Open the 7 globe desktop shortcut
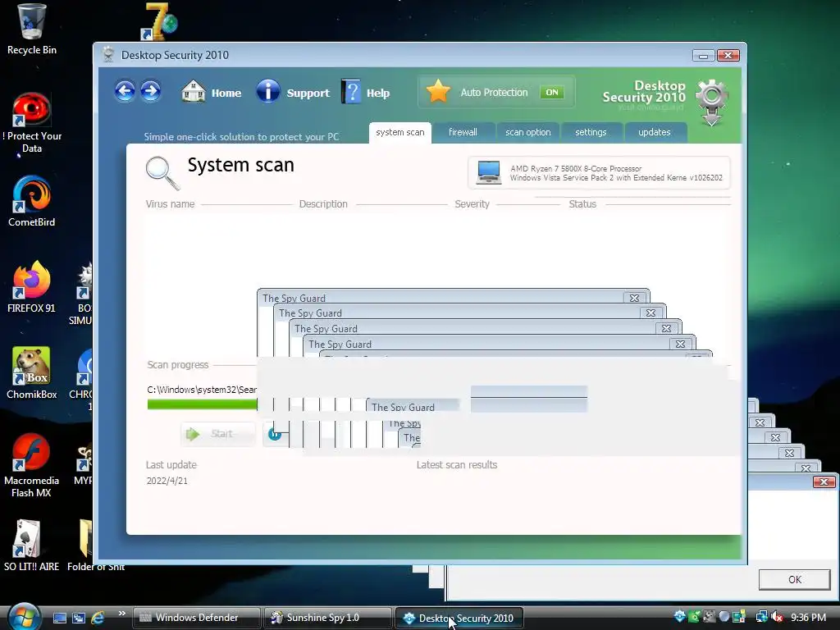Viewport: 840px width, 630px height. click(159, 22)
